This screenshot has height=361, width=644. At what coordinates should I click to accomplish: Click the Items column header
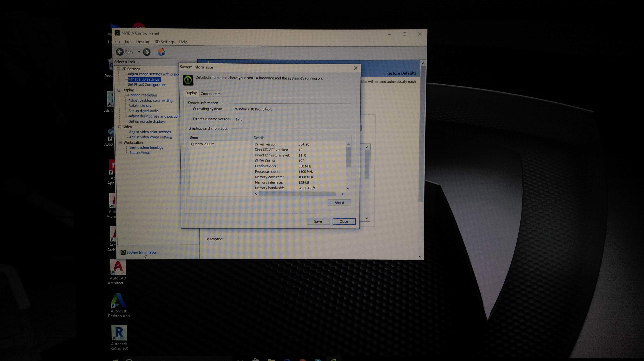194,137
